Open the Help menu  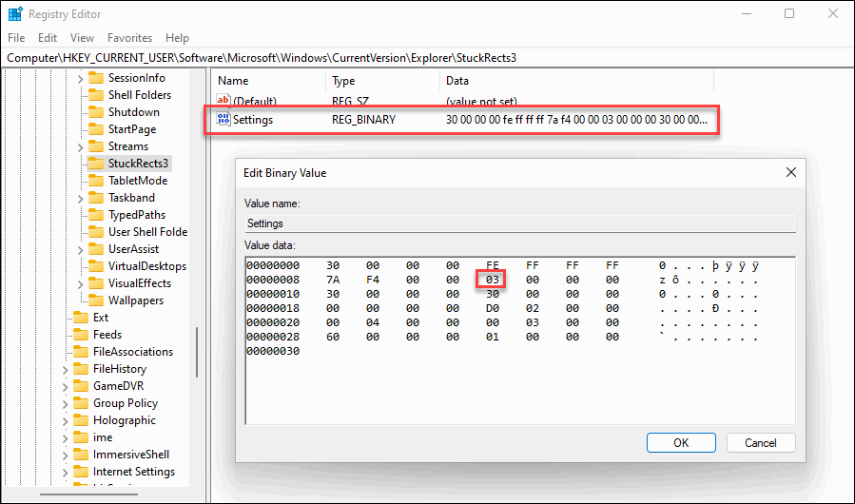coord(177,38)
